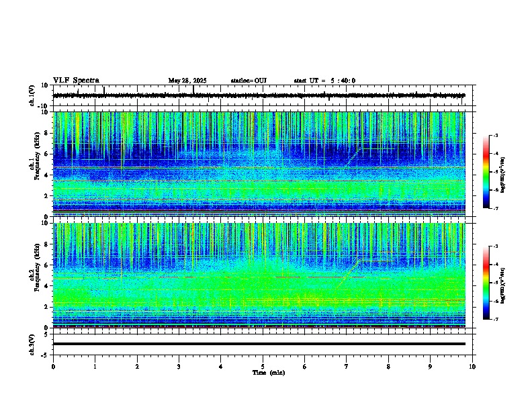Click the ch.2 colorbar log(PSD) unit label

502,286
